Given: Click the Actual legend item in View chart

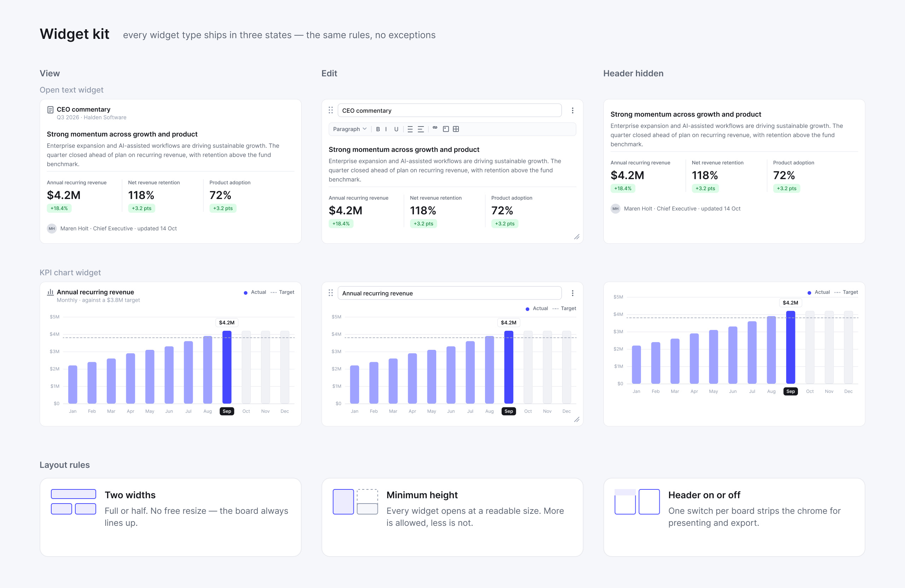Looking at the screenshot, I should pyautogui.click(x=255, y=292).
